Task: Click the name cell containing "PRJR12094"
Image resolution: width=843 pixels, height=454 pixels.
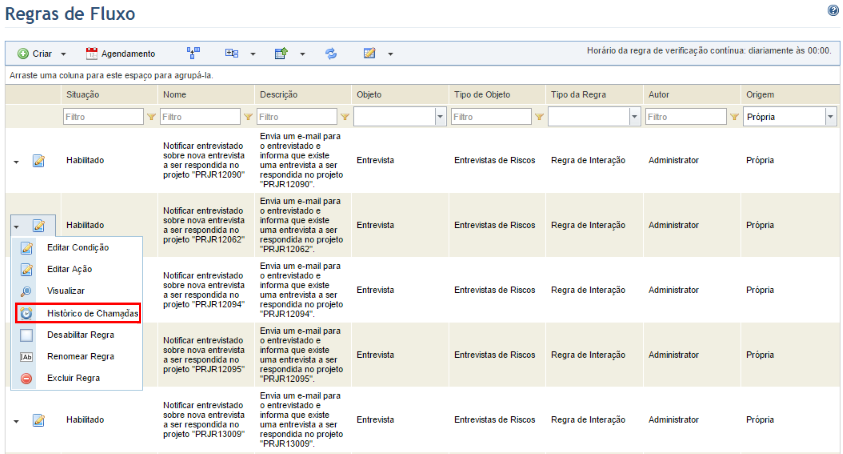Action: (204, 290)
